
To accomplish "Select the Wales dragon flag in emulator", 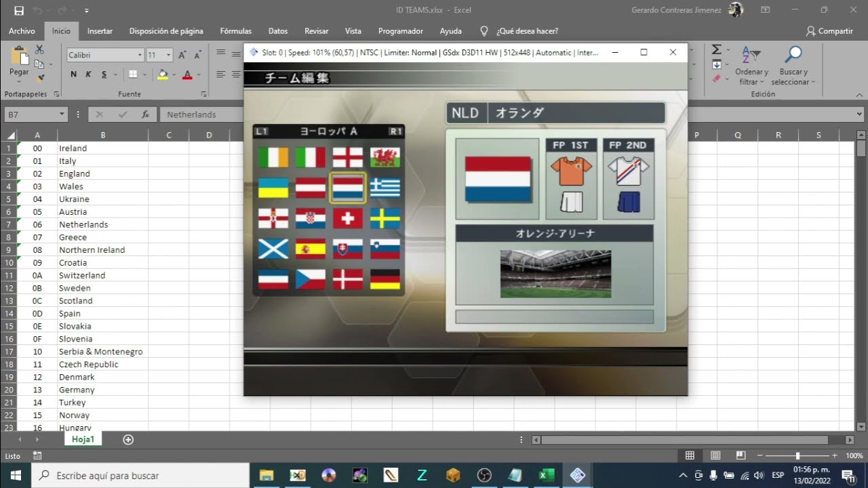I will pyautogui.click(x=385, y=157).
